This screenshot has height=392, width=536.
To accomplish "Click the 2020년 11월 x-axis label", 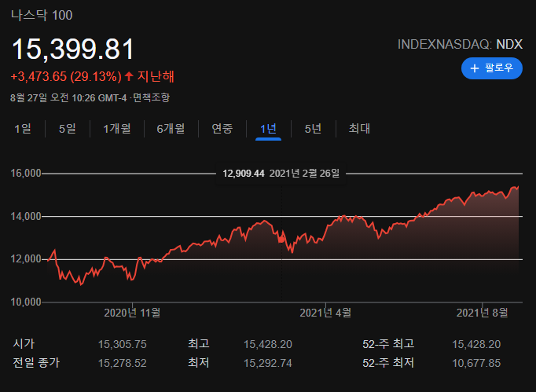I will click(132, 313).
